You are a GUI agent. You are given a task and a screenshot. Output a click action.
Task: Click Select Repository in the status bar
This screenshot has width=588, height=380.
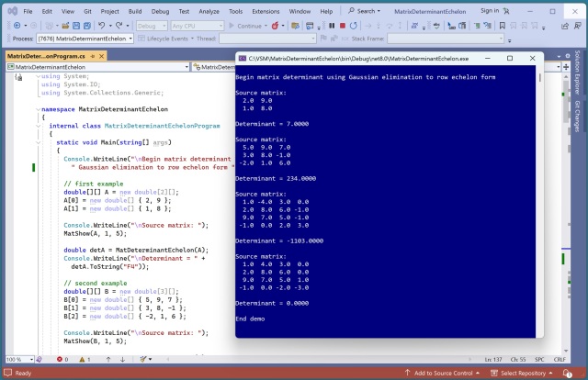click(523, 373)
